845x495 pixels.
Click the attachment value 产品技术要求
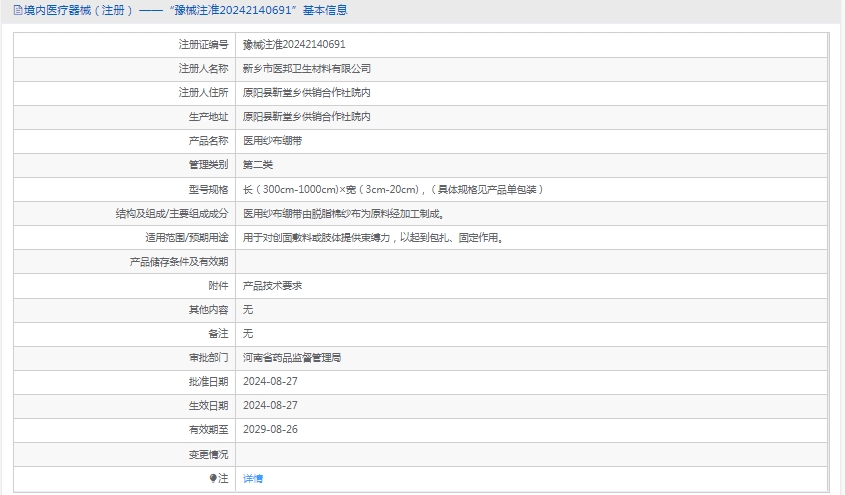tap(272, 285)
